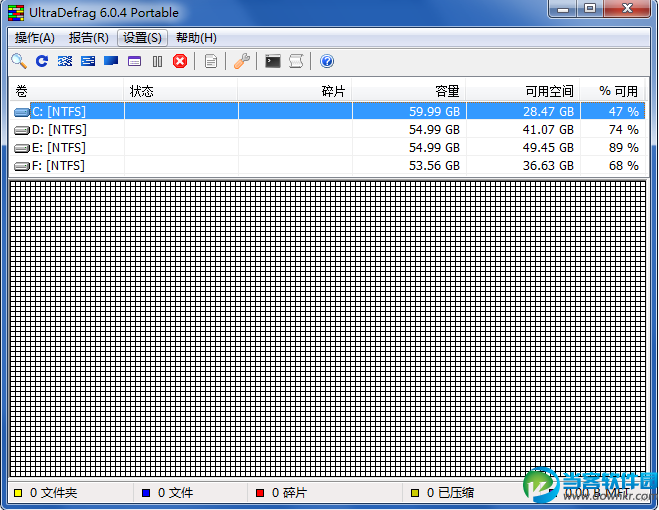Click the C: drive icon
This screenshot has width=659, height=510.
pyautogui.click(x=21, y=112)
